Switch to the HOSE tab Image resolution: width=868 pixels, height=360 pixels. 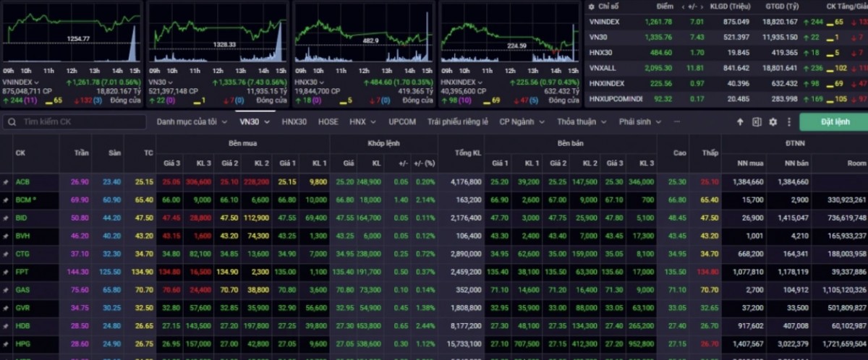click(x=328, y=122)
